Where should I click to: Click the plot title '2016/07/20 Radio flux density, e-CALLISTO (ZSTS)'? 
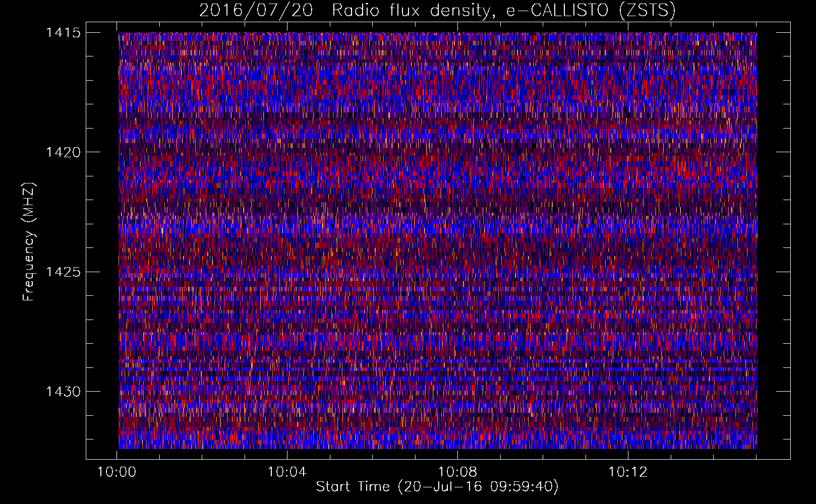coord(437,11)
